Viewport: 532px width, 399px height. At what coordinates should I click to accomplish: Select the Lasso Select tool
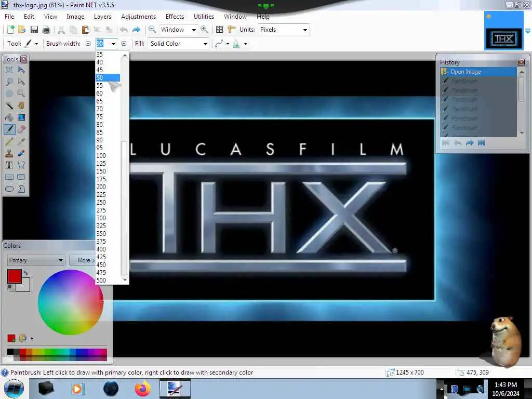(9, 82)
